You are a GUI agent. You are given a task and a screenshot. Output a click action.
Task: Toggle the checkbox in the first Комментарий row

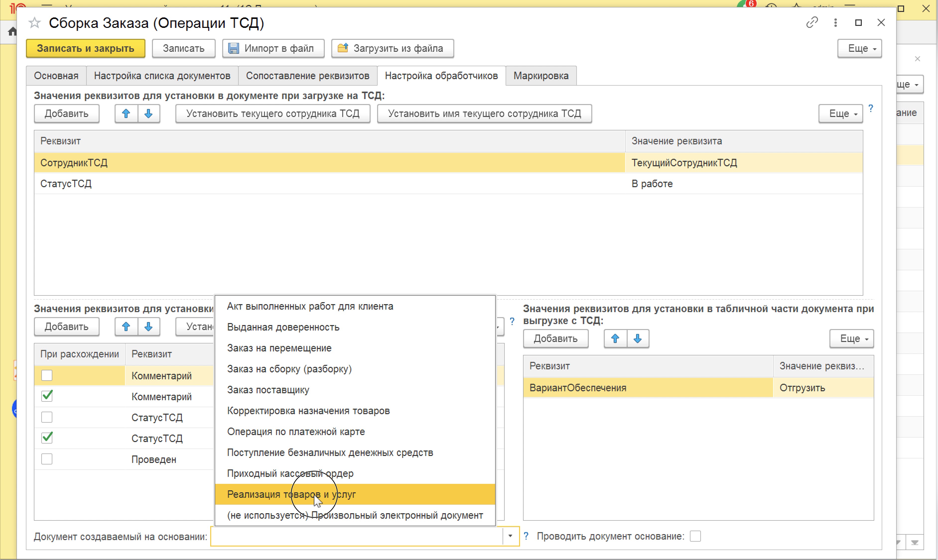point(47,376)
